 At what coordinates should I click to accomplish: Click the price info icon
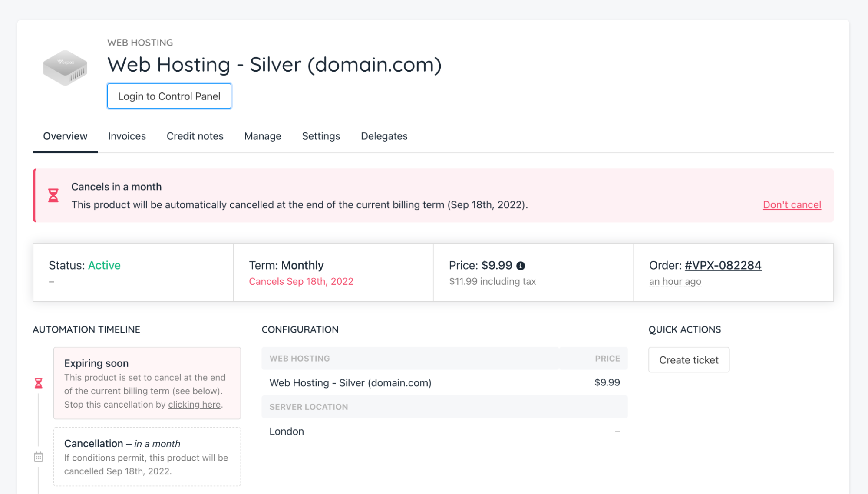tap(520, 266)
